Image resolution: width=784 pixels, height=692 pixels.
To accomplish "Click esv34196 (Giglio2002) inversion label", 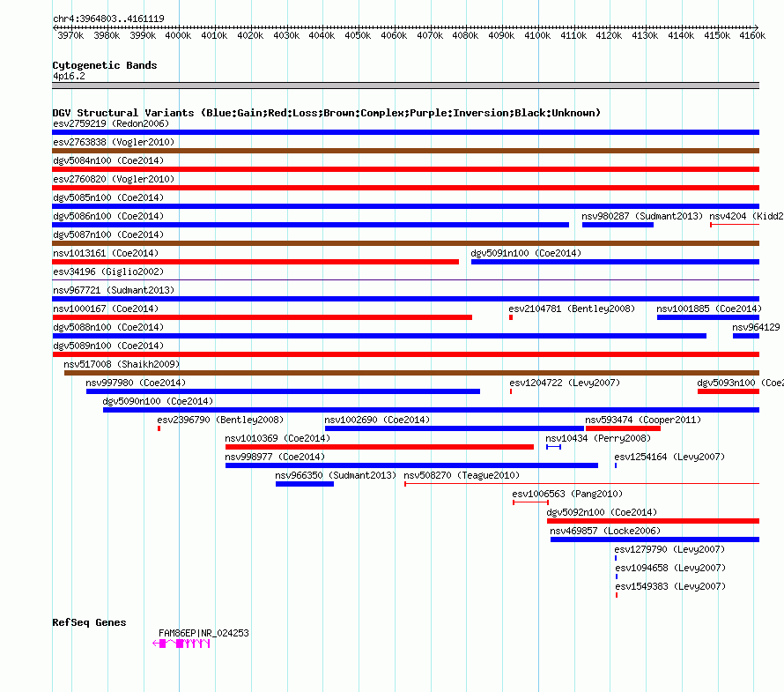I will (x=108, y=272).
